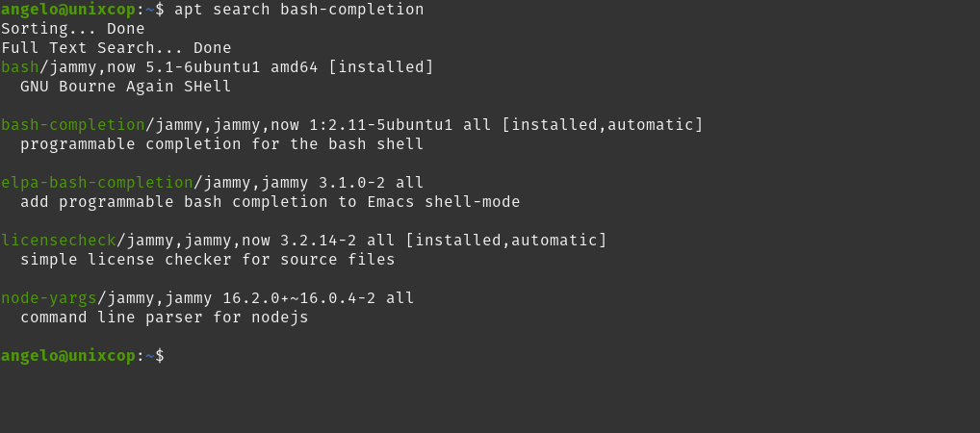Image resolution: width=980 pixels, height=433 pixels.
Task: Click the [installed,automatic] tag on bash-completion
Action: pos(603,125)
